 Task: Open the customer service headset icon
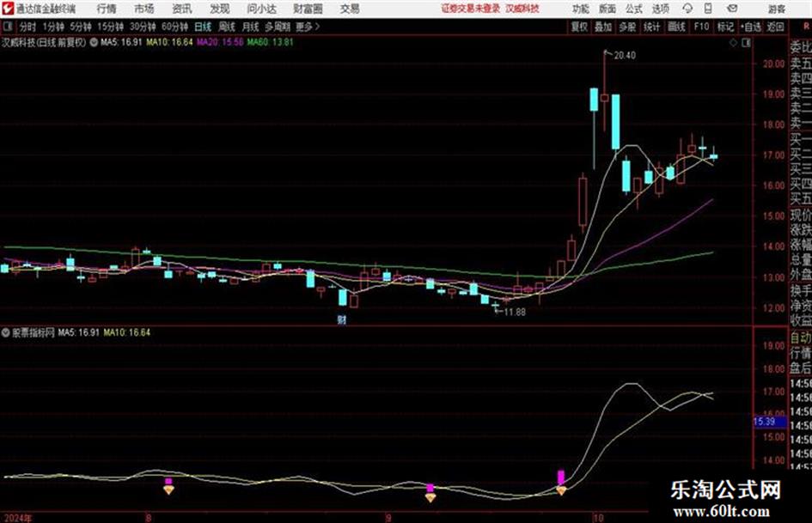pos(687,9)
